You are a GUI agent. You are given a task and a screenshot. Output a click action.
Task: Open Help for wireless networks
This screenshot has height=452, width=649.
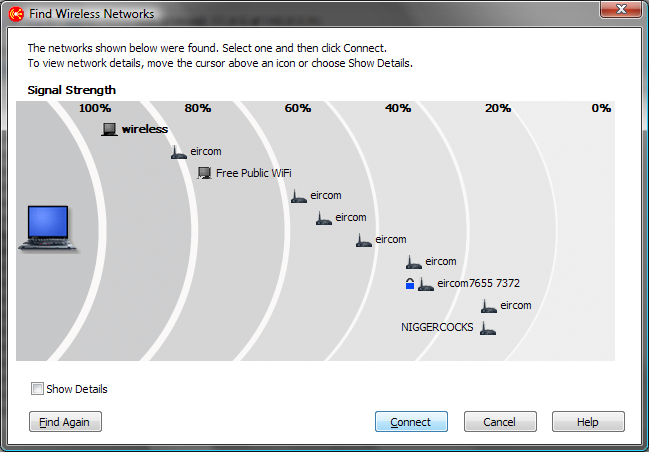pyautogui.click(x=588, y=422)
